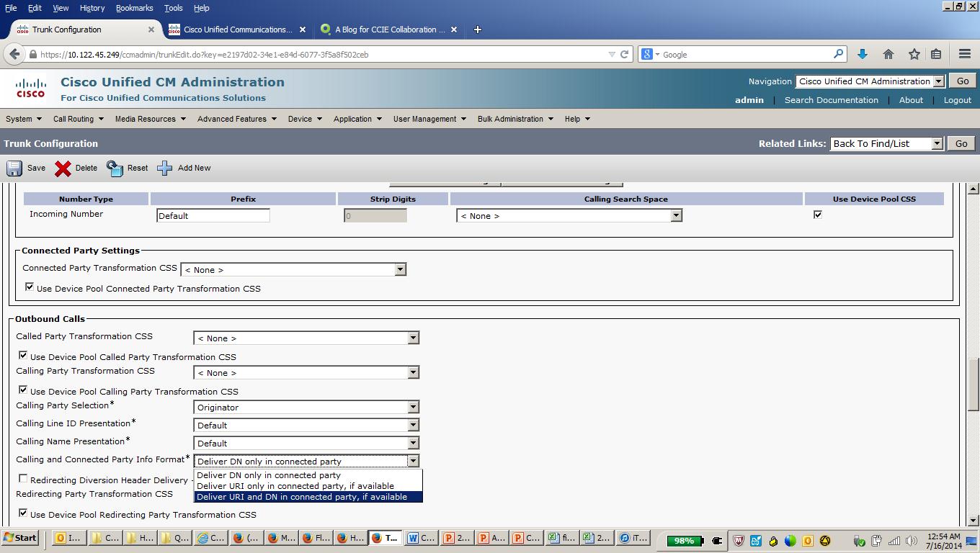Screen dimensions: 980x553
Task: Click the page vertical scrollbar down arrow
Action: 974,521
